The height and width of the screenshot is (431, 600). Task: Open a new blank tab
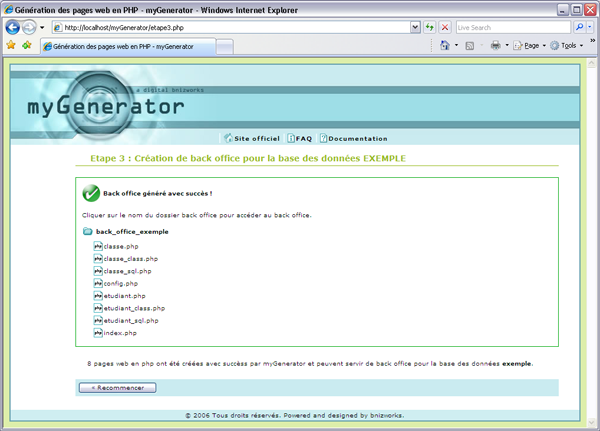225,46
